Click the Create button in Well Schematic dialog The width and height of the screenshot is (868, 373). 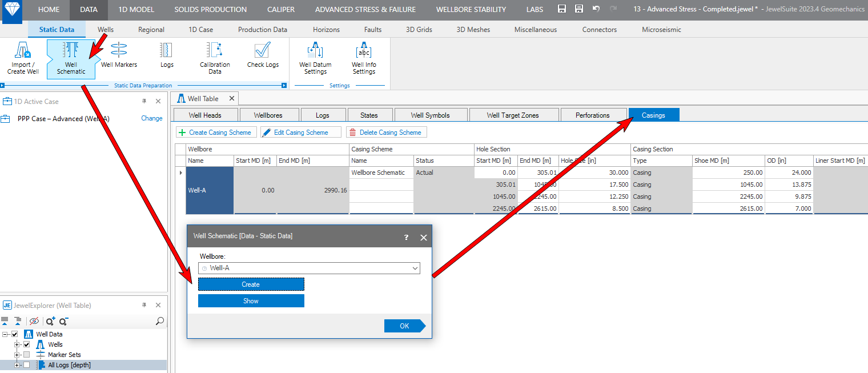point(251,284)
